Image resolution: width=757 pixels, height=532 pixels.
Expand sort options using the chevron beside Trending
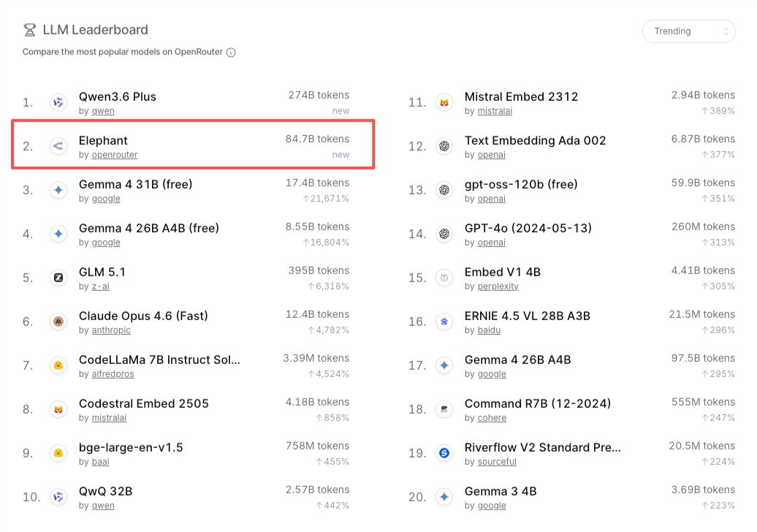726,31
